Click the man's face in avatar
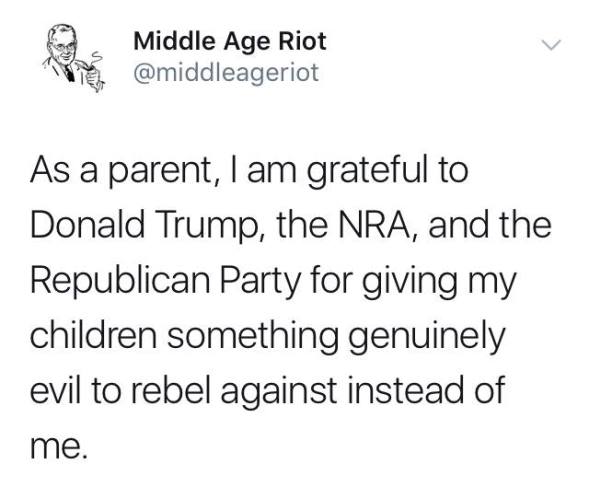Viewport: 589px width, 487px height. [x=63, y=49]
